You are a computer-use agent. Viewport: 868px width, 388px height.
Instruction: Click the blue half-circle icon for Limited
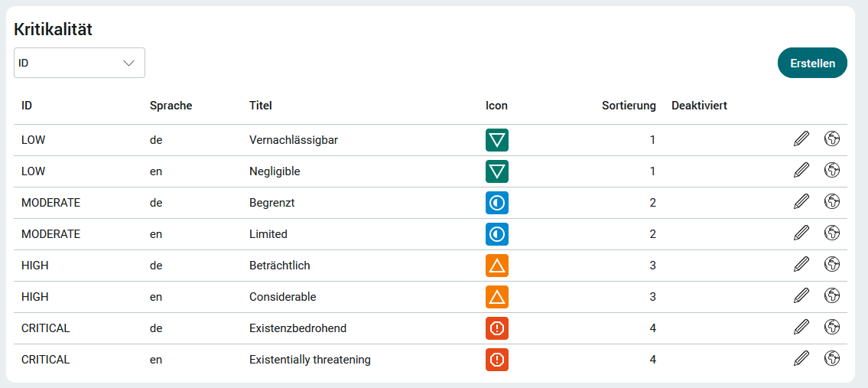497,234
